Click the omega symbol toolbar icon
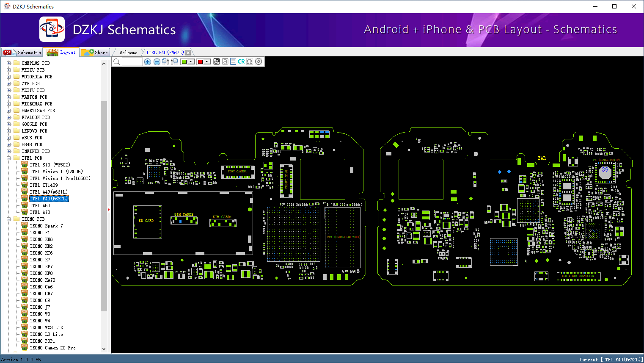This screenshot has width=644, height=363. point(250,61)
